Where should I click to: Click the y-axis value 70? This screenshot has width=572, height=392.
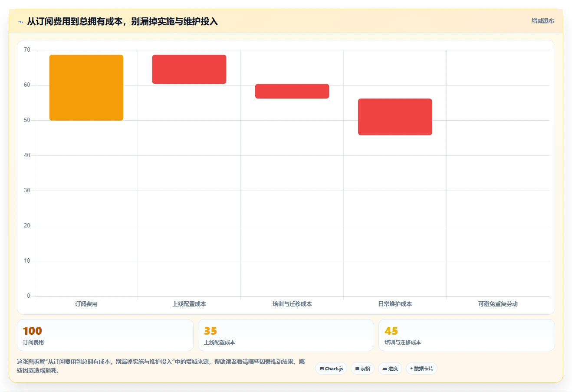(x=27, y=50)
